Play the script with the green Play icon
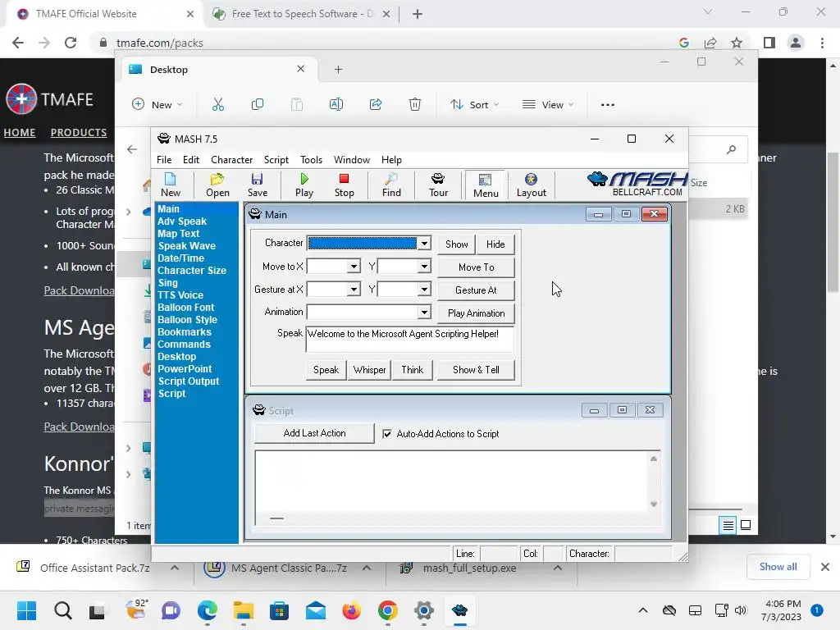Image resolution: width=840 pixels, height=630 pixels. point(304,185)
